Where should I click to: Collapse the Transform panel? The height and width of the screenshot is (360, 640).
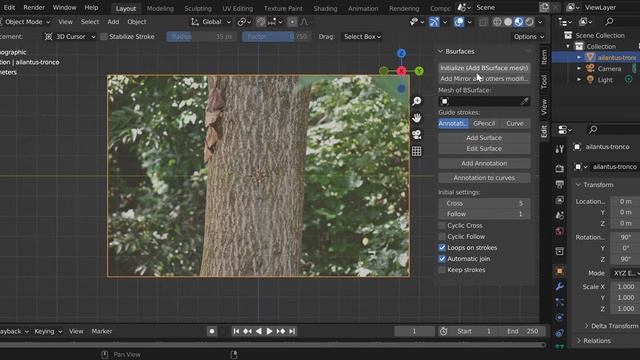[x=578, y=185]
